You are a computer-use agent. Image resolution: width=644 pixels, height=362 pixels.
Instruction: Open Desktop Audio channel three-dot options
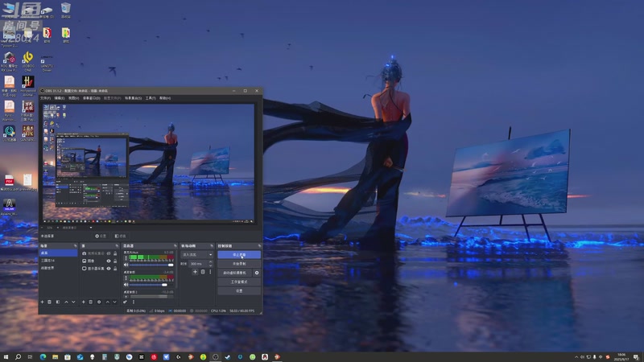126,278
